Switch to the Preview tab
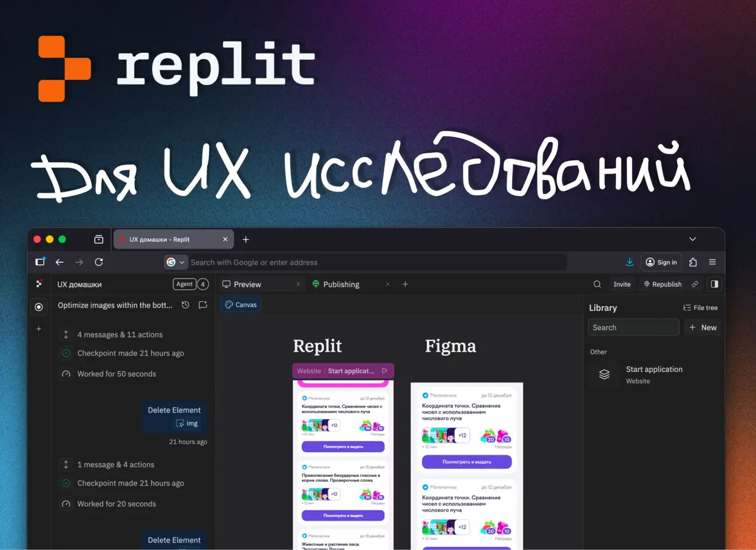Viewport: 756px width, 550px height. click(248, 285)
